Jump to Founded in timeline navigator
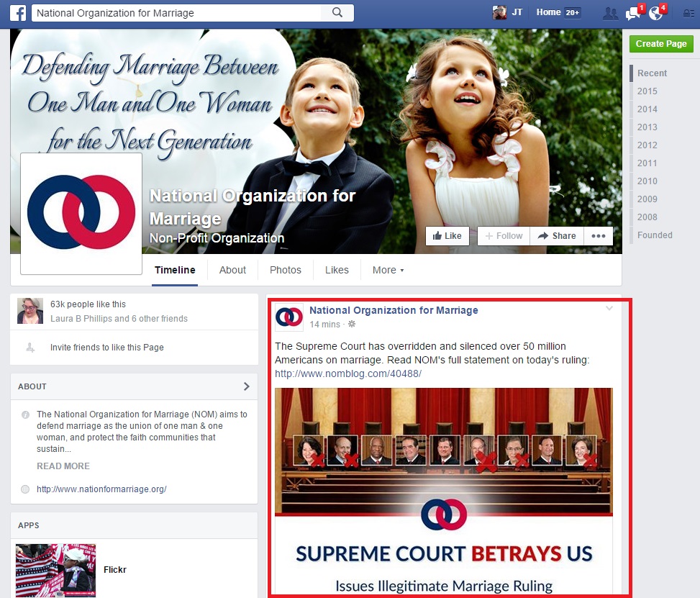Screen dimensions: 700x598 [x=655, y=235]
